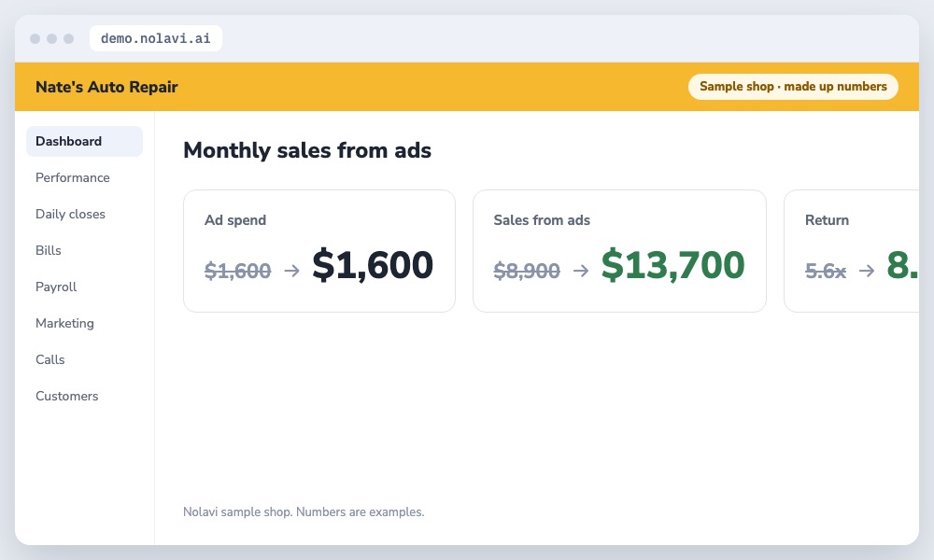Select the Return card label
This screenshot has width=934, height=560.
click(x=827, y=220)
